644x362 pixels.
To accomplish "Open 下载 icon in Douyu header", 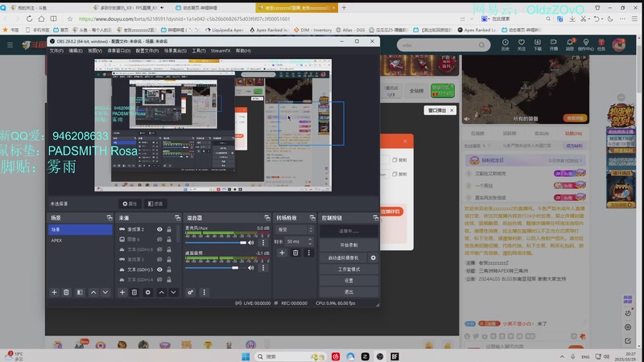I will coord(537,45).
